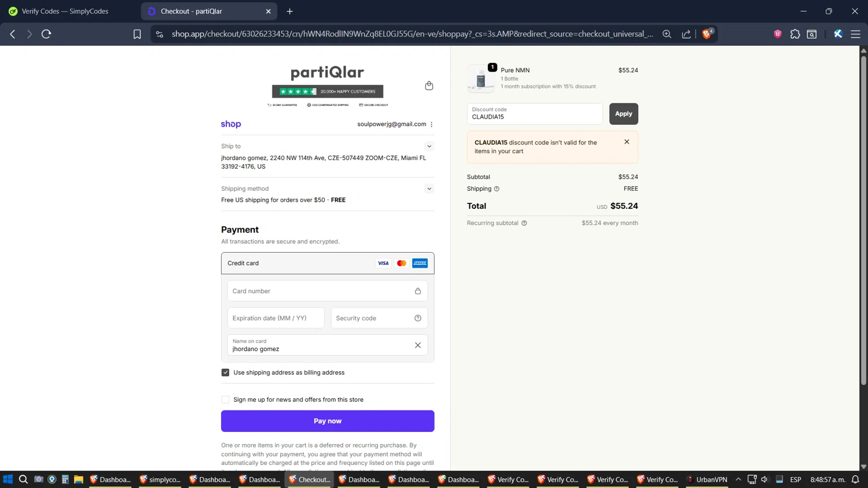The image size is (868, 488).
Task: Check Sign me up for news and offers
Action: [x=225, y=400]
